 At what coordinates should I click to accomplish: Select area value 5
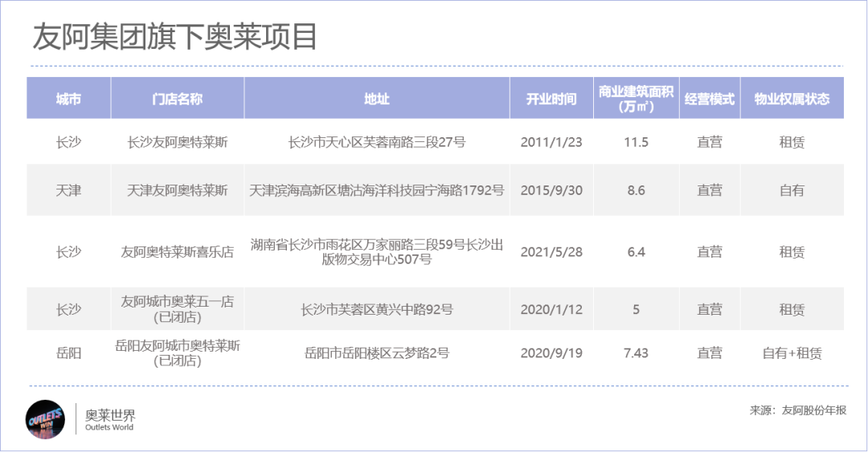point(636,309)
